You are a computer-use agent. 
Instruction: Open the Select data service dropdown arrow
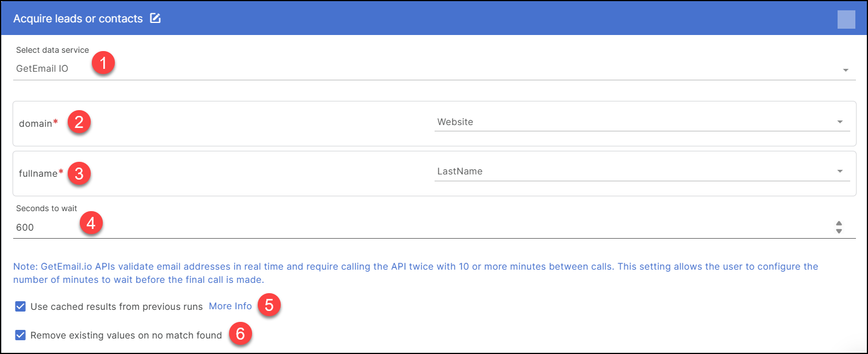coord(846,70)
